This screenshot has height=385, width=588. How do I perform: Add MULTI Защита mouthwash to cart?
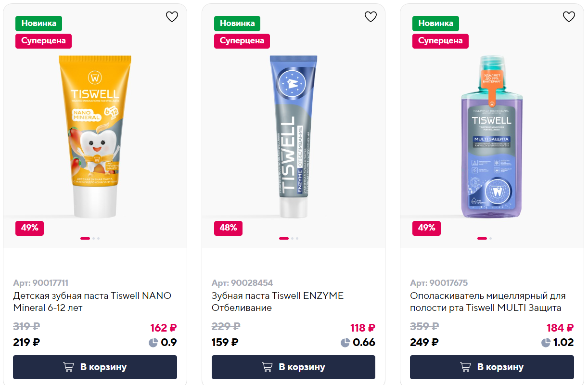tap(492, 367)
